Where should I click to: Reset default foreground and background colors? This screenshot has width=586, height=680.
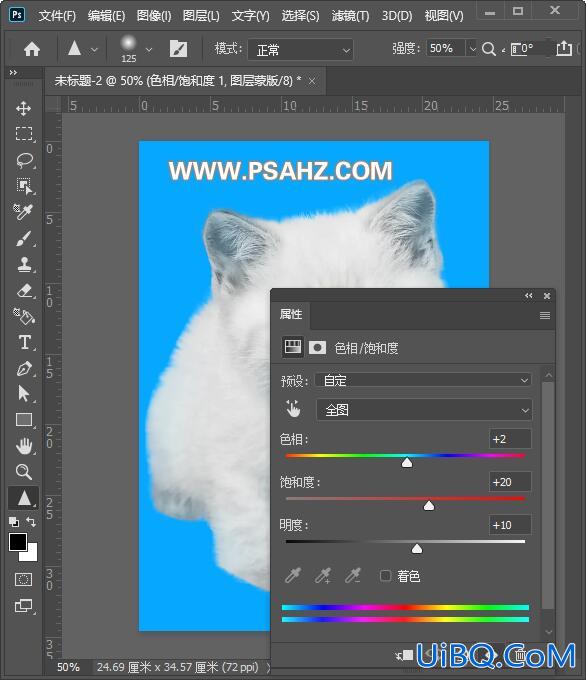(13, 521)
